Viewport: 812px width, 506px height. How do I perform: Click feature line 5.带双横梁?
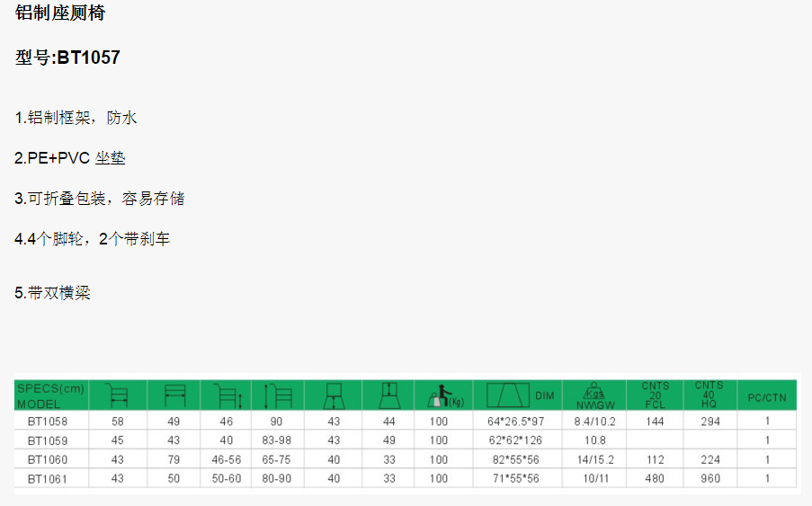(52, 293)
